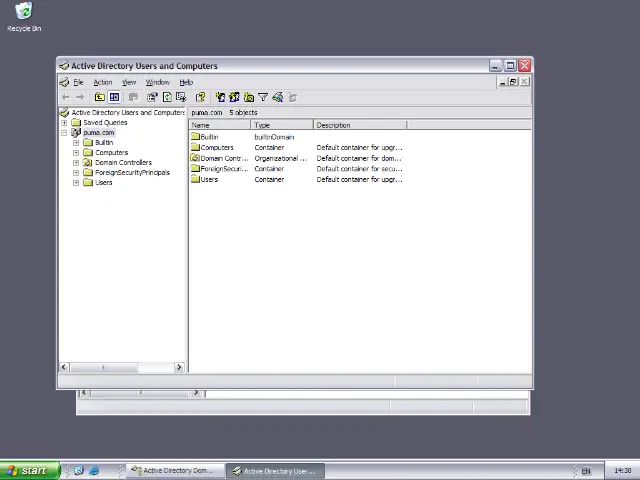Select Builtin in the console tree
640x480 pixels.
point(104,142)
